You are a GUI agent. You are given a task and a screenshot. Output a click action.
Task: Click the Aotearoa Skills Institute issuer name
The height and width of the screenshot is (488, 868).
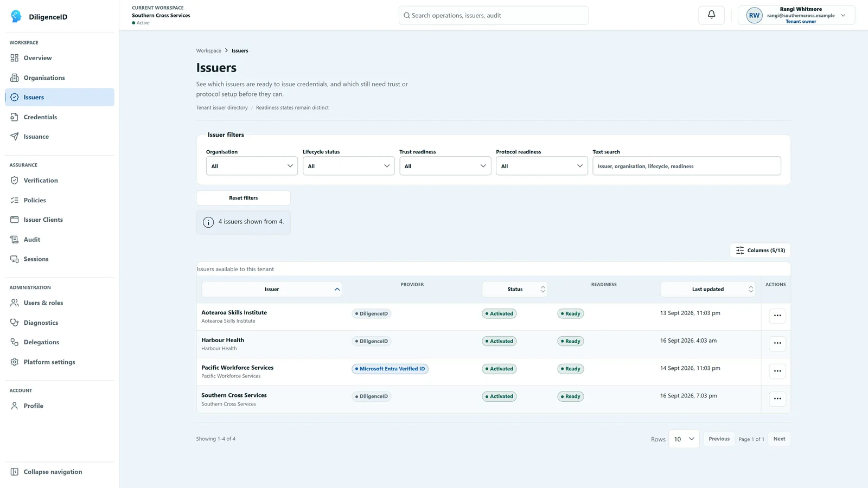tap(234, 312)
